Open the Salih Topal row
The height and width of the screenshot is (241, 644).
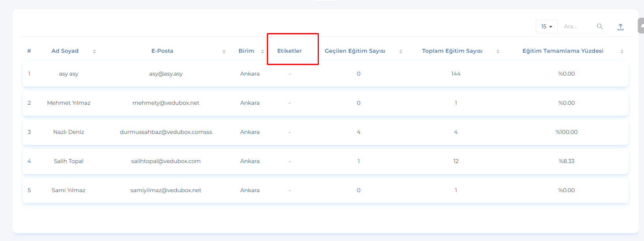point(68,161)
